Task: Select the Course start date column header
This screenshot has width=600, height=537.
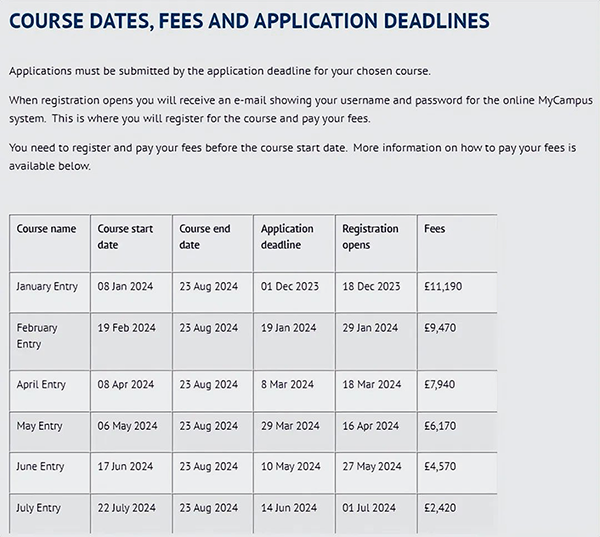Action: click(x=126, y=236)
